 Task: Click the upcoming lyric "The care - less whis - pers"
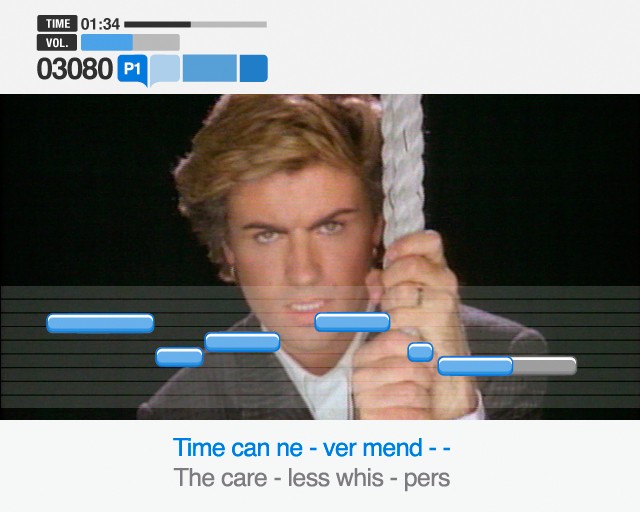pos(312,478)
